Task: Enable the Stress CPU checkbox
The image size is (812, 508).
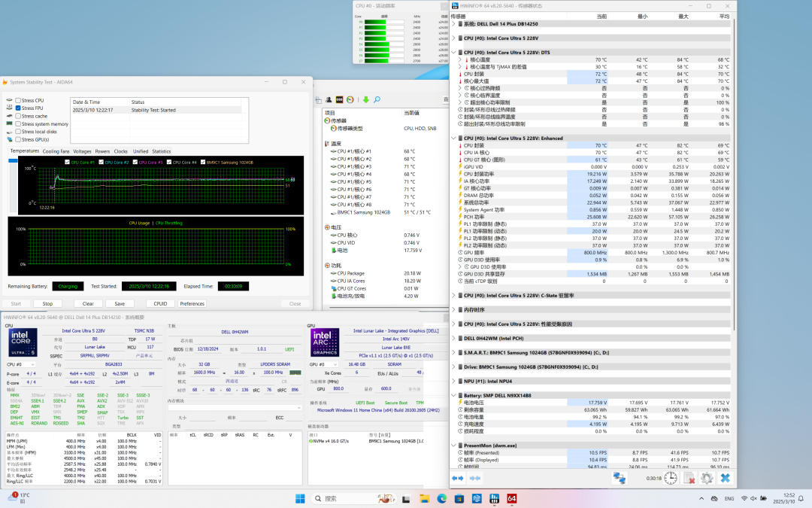Action: (18, 101)
